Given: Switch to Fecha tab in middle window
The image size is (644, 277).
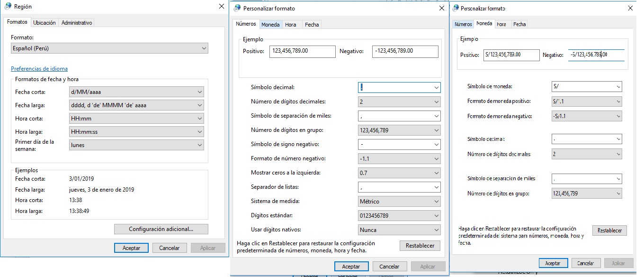Looking at the screenshot, I should [312, 25].
